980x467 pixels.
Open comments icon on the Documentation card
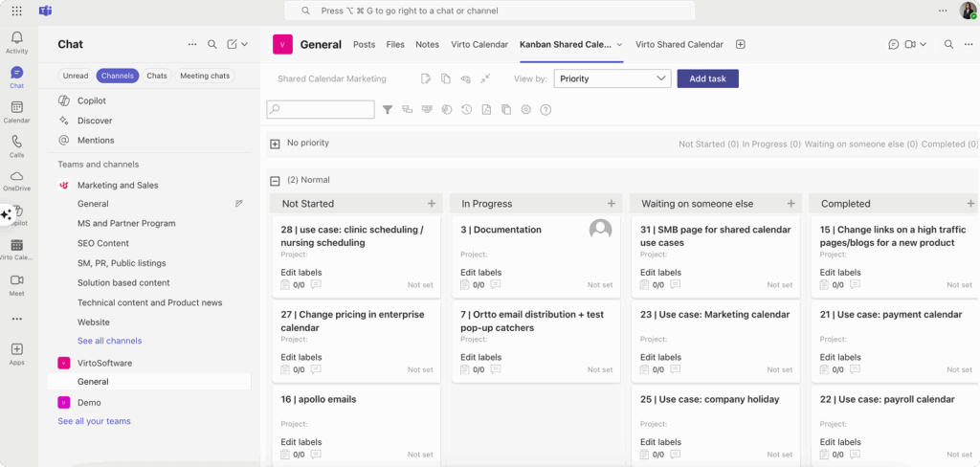496,284
